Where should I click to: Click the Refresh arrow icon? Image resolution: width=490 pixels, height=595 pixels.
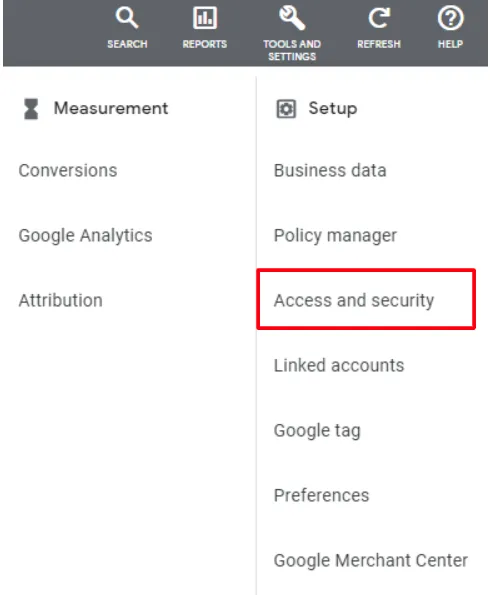pyautogui.click(x=379, y=18)
